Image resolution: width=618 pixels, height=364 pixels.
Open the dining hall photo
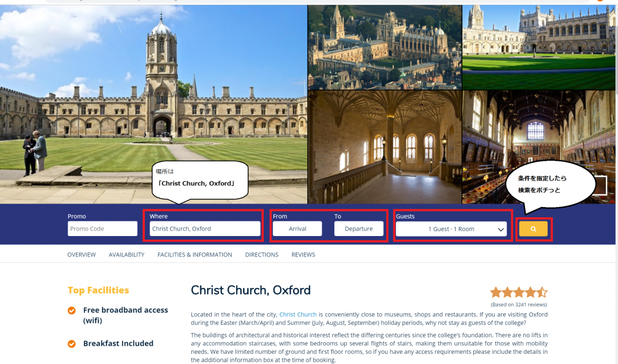click(x=539, y=147)
